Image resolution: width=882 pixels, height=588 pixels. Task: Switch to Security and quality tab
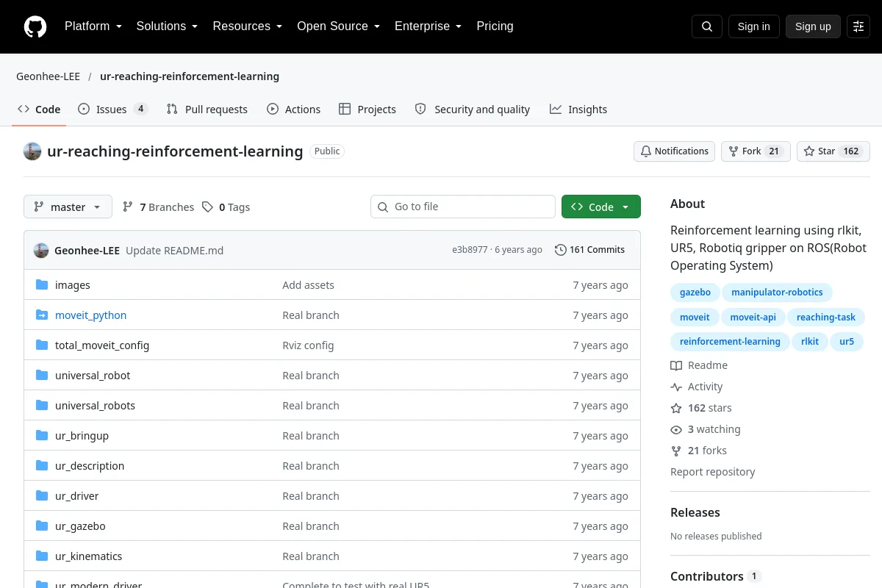473,110
